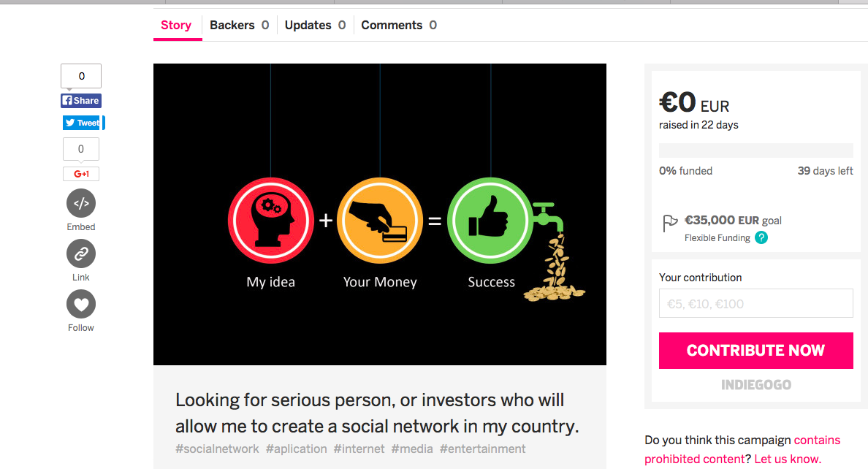Follow campaign with the heart icon
The width and height of the screenshot is (868, 469).
(x=81, y=305)
